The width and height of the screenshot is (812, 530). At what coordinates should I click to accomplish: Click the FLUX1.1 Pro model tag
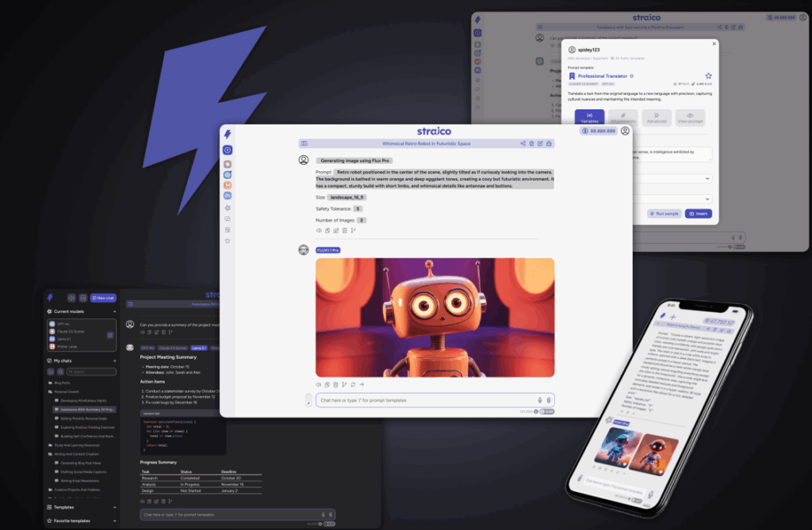(327, 250)
